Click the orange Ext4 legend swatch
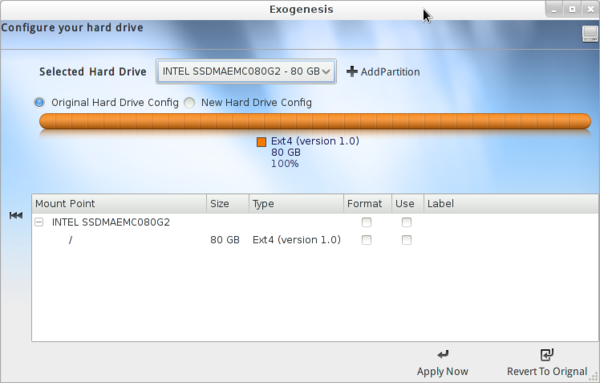 click(261, 142)
